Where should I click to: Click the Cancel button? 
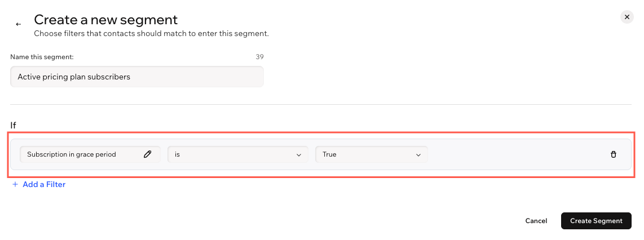tap(536, 221)
